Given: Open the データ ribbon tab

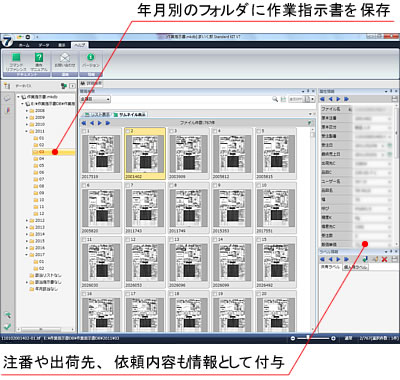Looking at the screenshot, I should 44,45.
